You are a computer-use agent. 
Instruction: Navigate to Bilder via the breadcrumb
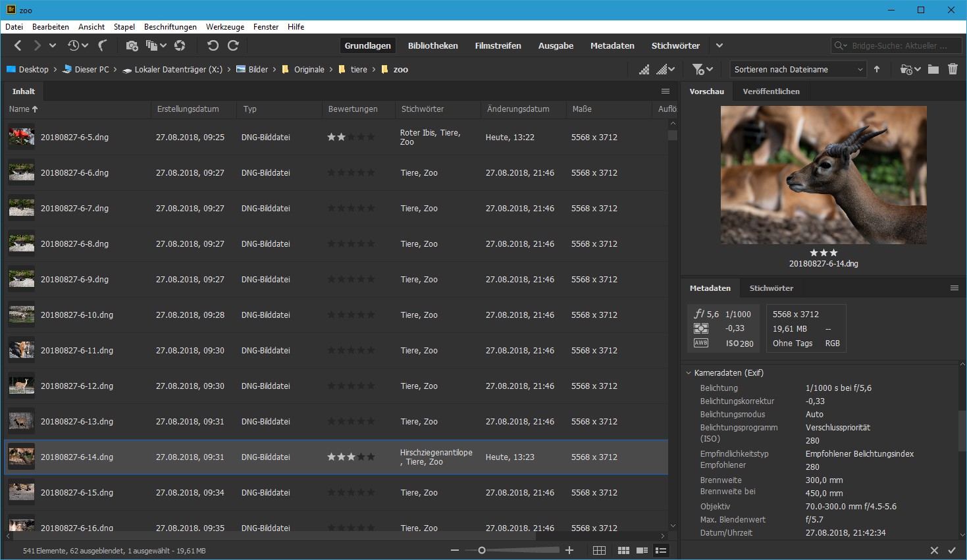pos(258,69)
